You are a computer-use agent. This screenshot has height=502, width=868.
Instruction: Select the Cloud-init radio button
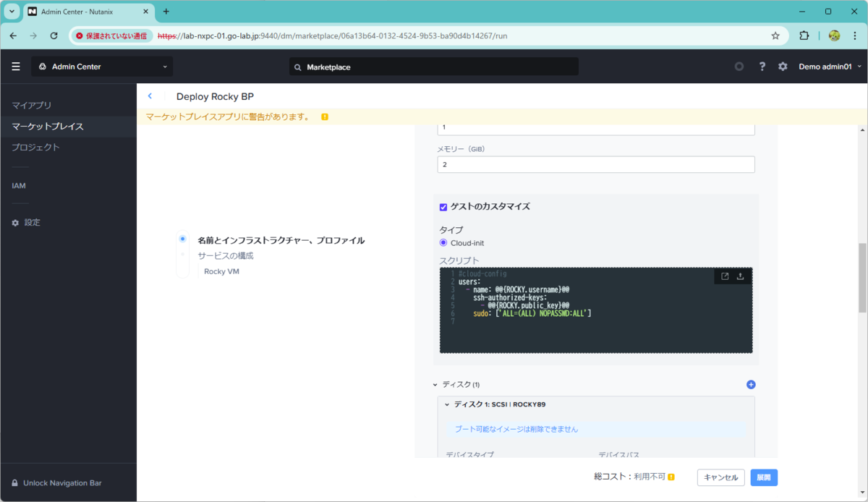pyautogui.click(x=443, y=242)
